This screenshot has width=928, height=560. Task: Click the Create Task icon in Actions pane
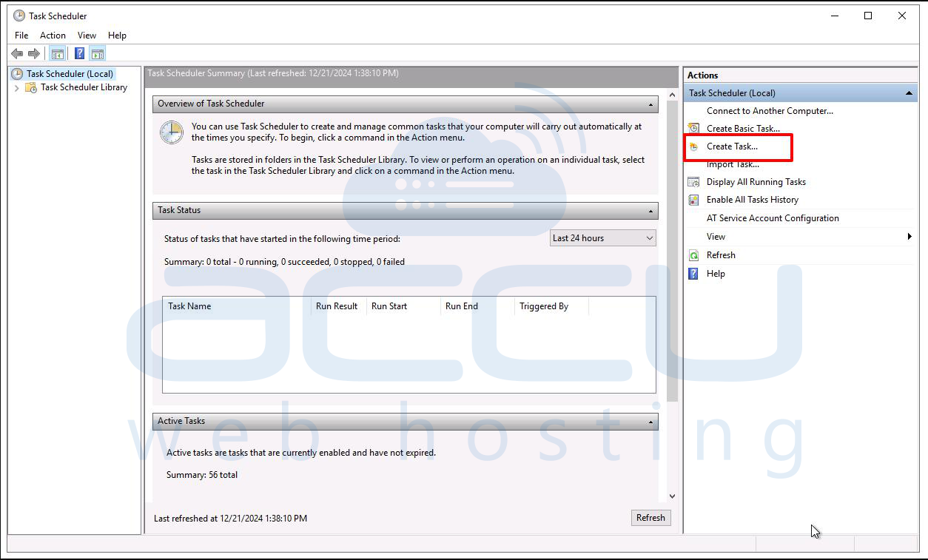(692, 147)
